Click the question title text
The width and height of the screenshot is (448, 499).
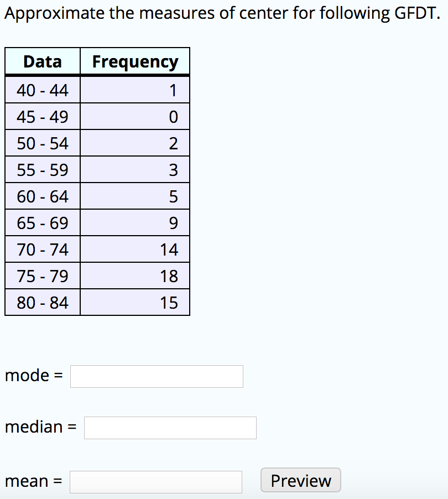pos(221,13)
